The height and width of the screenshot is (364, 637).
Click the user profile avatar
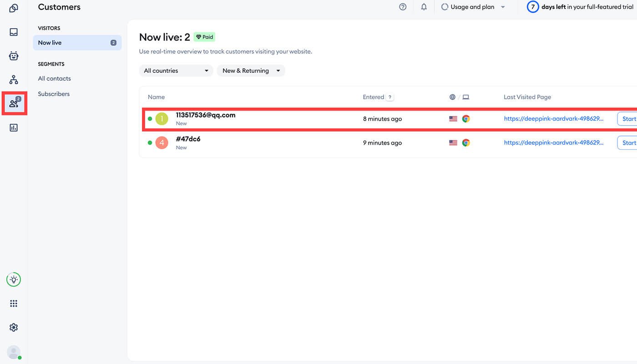pyautogui.click(x=14, y=352)
